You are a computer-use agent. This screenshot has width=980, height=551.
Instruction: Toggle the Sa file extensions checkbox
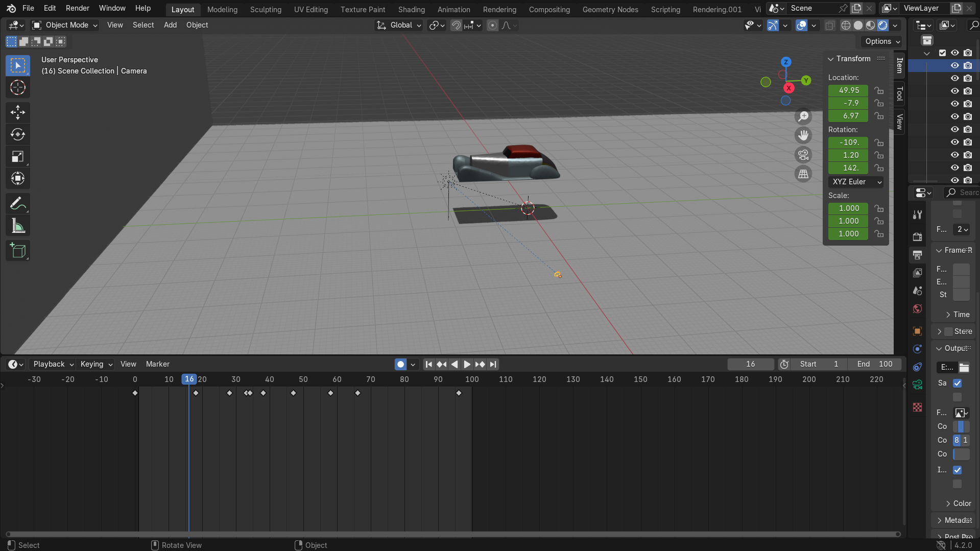(x=958, y=383)
